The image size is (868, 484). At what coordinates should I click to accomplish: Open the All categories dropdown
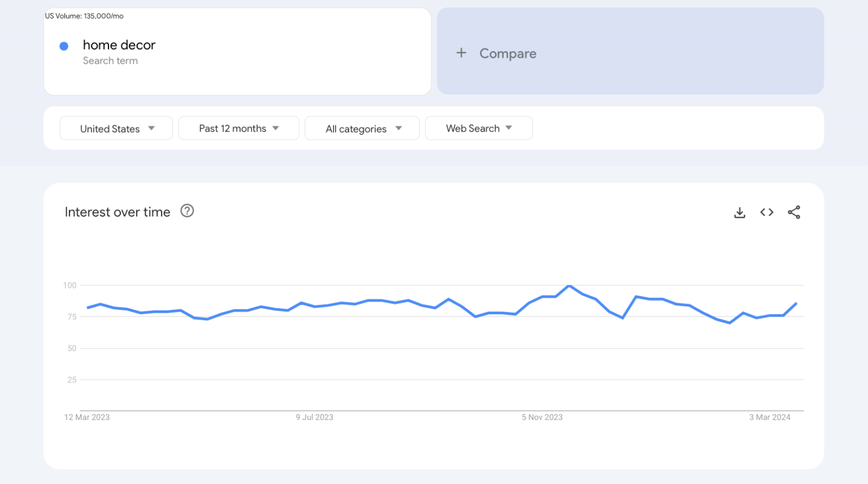362,128
